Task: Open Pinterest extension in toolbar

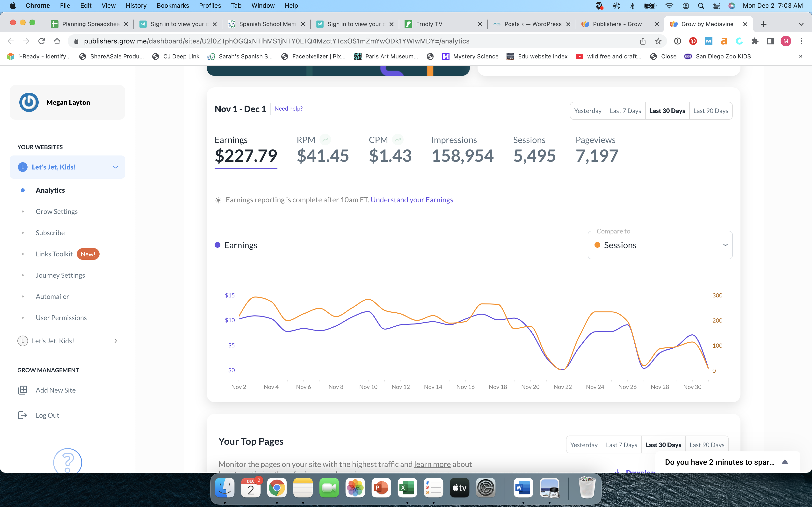Action: point(693,41)
